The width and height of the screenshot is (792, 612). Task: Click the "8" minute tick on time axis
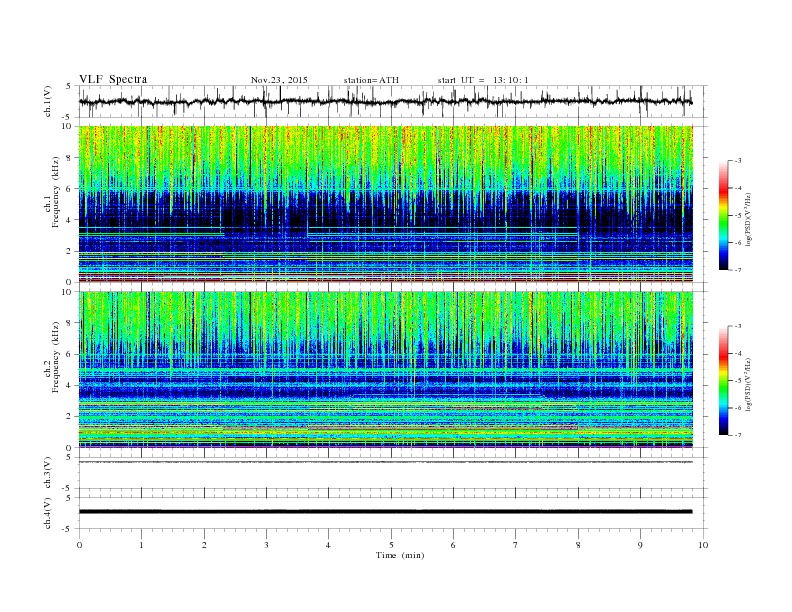(x=578, y=545)
